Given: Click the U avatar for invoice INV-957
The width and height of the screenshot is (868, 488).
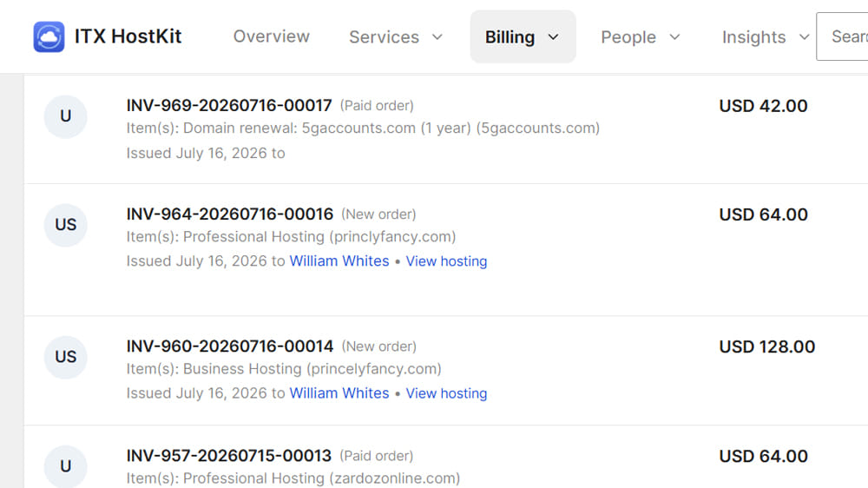Looking at the screenshot, I should pos(65,466).
